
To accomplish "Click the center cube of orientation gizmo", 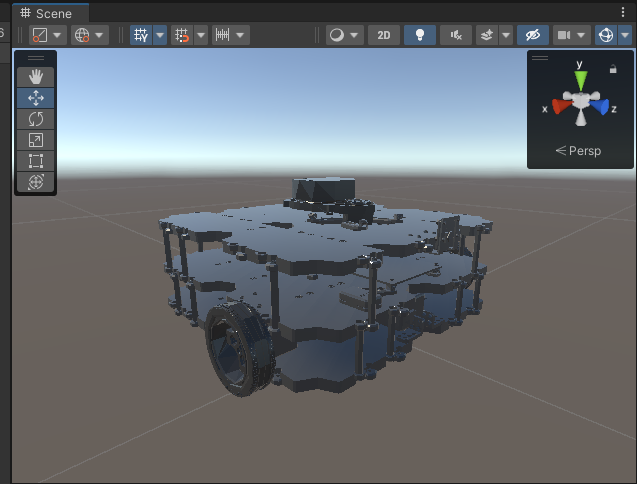I will (x=581, y=100).
